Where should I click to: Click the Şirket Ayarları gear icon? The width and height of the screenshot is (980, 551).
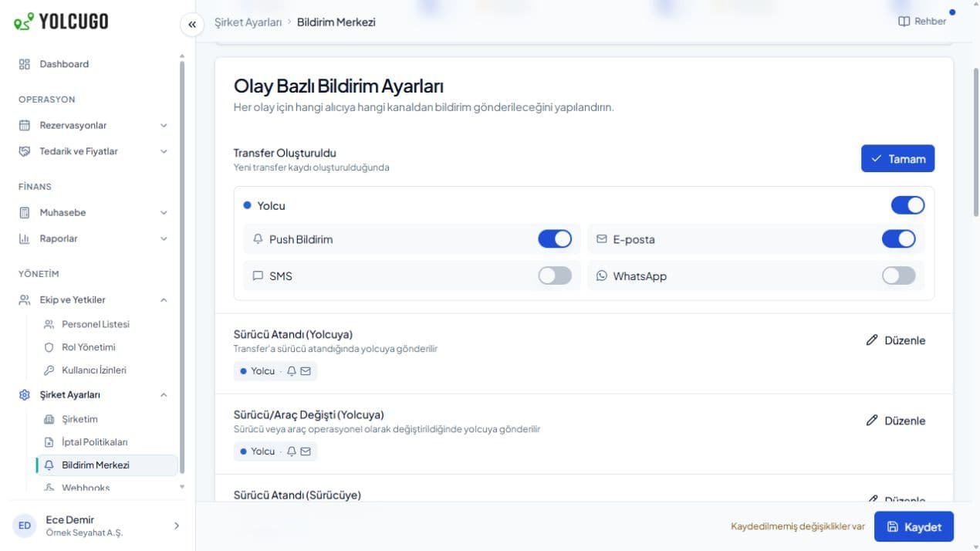pyautogui.click(x=25, y=394)
